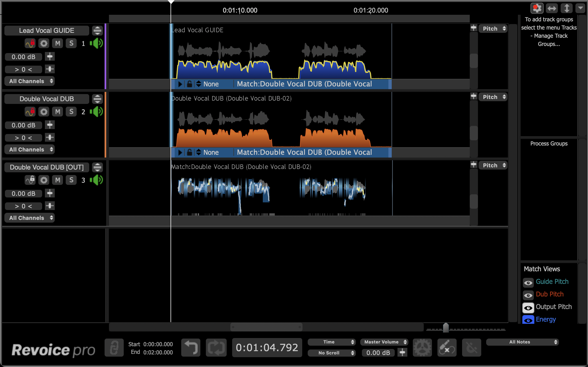Open the No Scroll dropdown
Image resolution: width=588 pixels, height=367 pixels.
(332, 353)
